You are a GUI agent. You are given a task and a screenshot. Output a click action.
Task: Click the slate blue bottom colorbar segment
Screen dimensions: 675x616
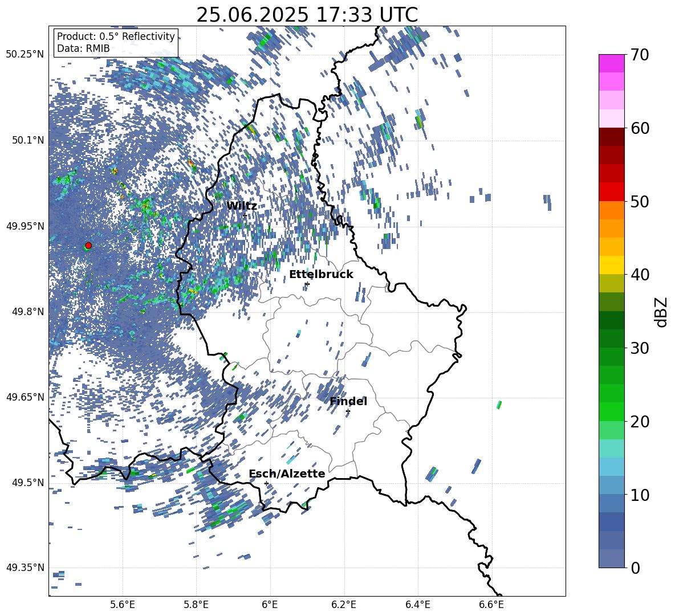pyautogui.click(x=611, y=558)
